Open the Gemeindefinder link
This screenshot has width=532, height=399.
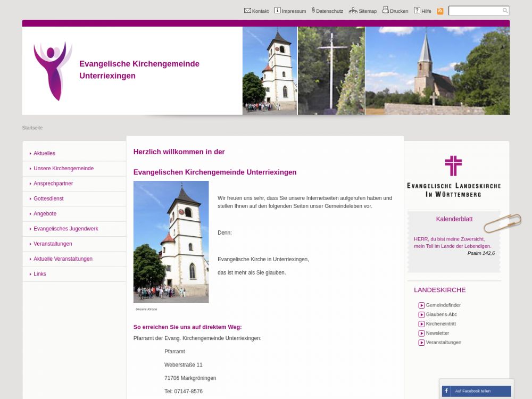pos(443,305)
